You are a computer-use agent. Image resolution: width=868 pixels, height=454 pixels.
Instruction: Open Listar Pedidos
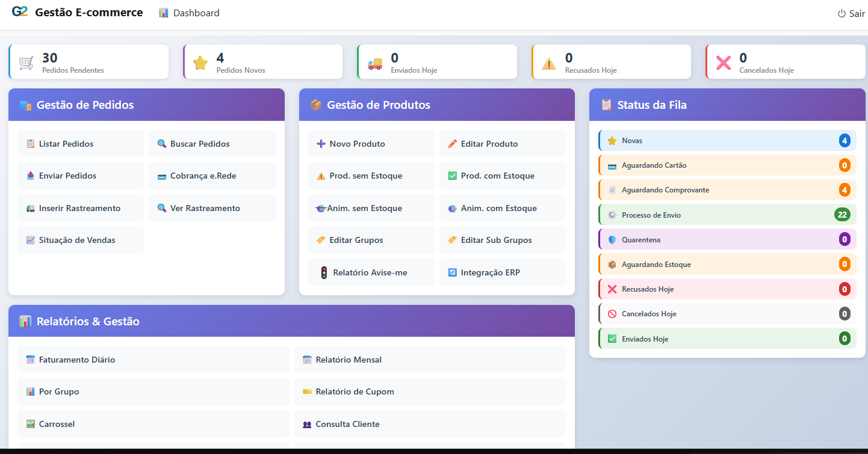point(81,144)
